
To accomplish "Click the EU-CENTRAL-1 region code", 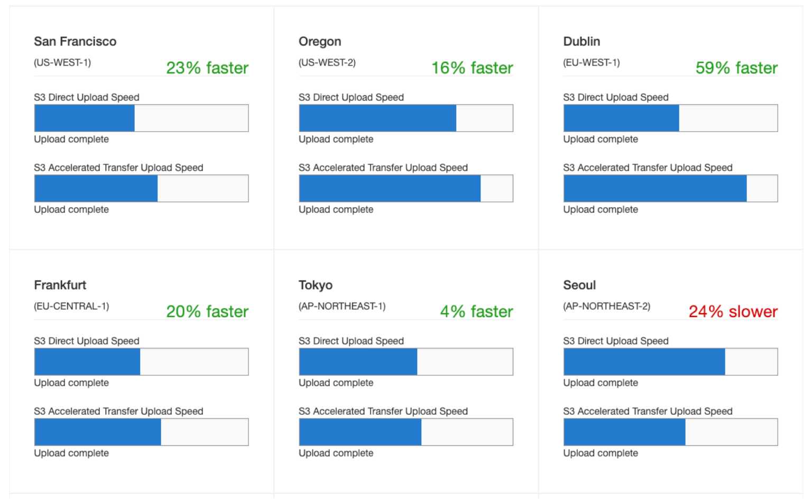I will click(71, 306).
